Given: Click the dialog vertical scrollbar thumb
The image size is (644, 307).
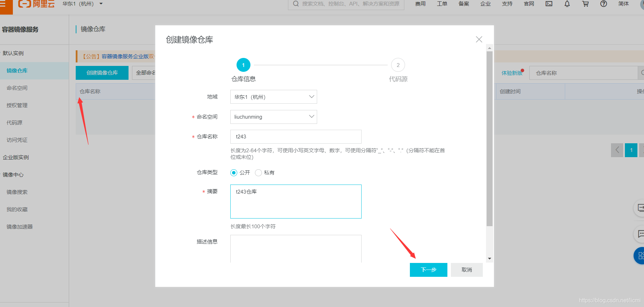Looking at the screenshot, I should point(489,139).
